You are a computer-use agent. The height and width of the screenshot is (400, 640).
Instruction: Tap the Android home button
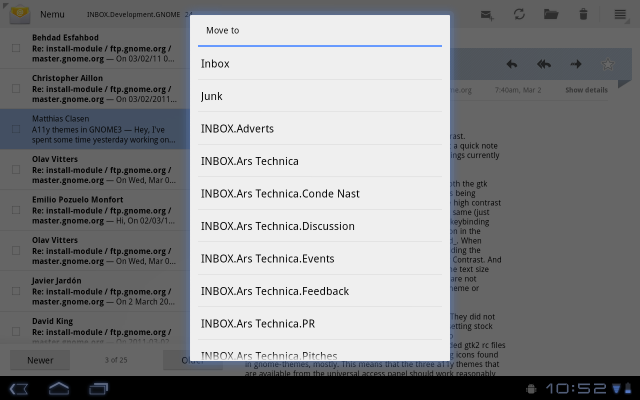pos(59,389)
